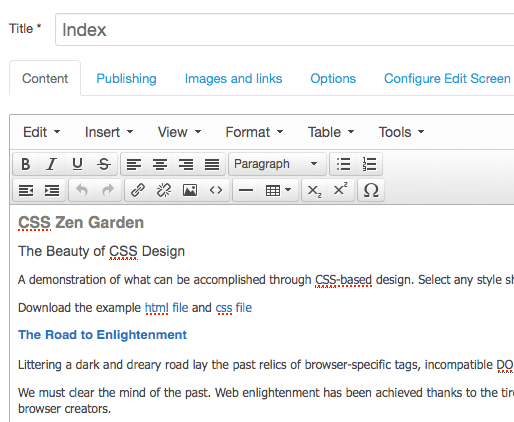The image size is (514, 422).
Task: Open the insert table dropdown
Action: tap(278, 190)
